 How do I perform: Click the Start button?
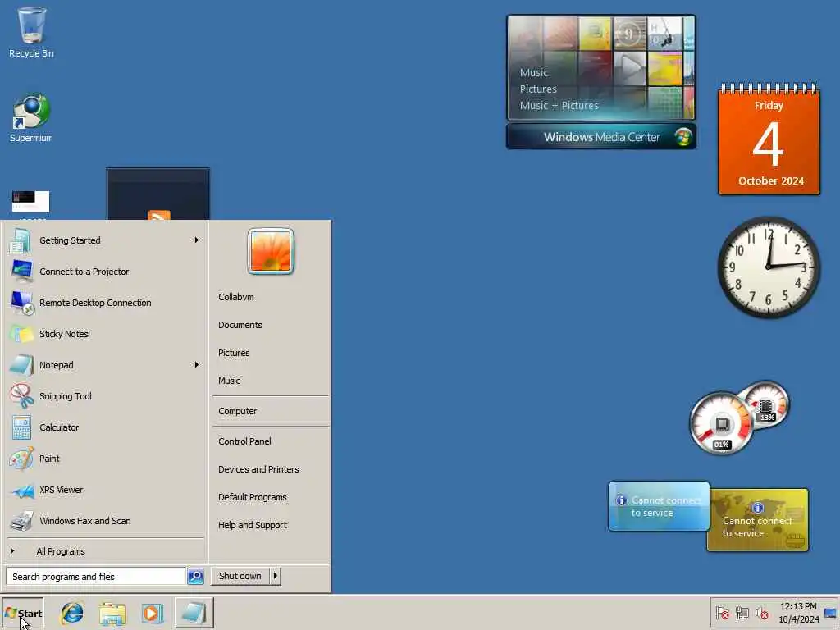[22, 614]
